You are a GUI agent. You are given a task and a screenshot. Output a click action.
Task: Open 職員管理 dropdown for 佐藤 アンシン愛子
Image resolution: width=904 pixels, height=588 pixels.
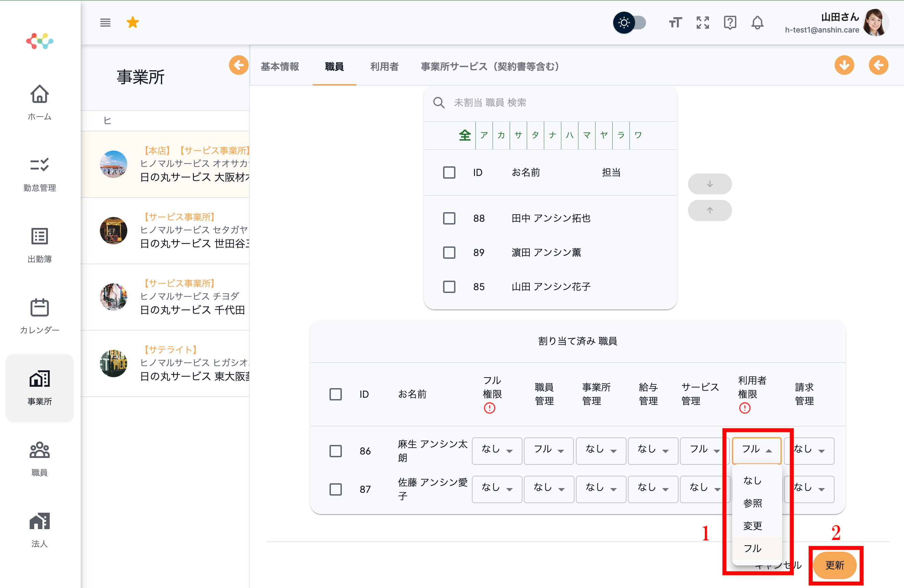(548, 489)
